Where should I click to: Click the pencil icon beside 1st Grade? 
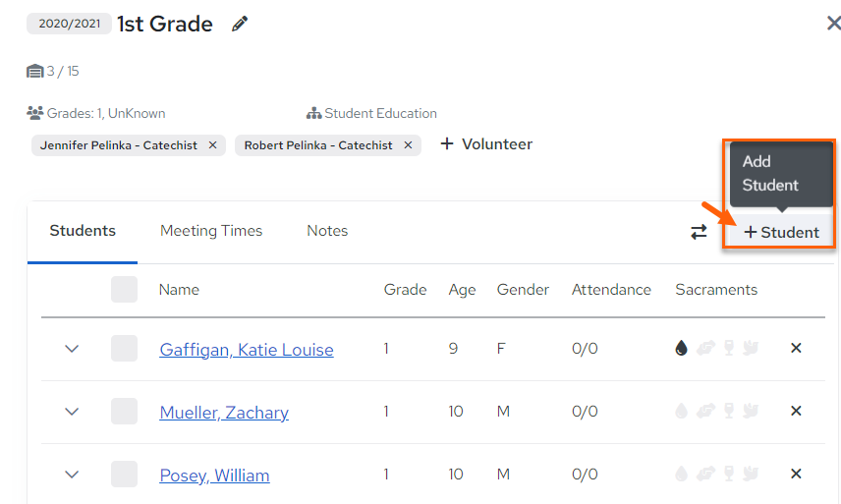pos(240,25)
